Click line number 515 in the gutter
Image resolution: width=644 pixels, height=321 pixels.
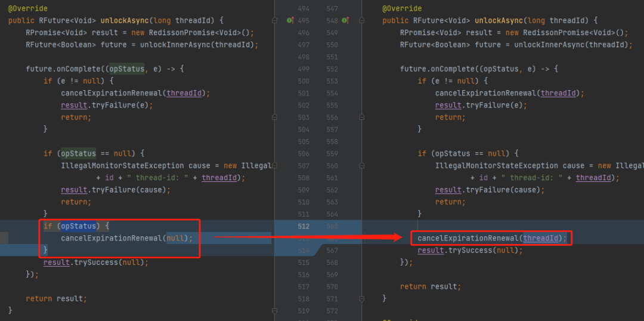click(304, 262)
